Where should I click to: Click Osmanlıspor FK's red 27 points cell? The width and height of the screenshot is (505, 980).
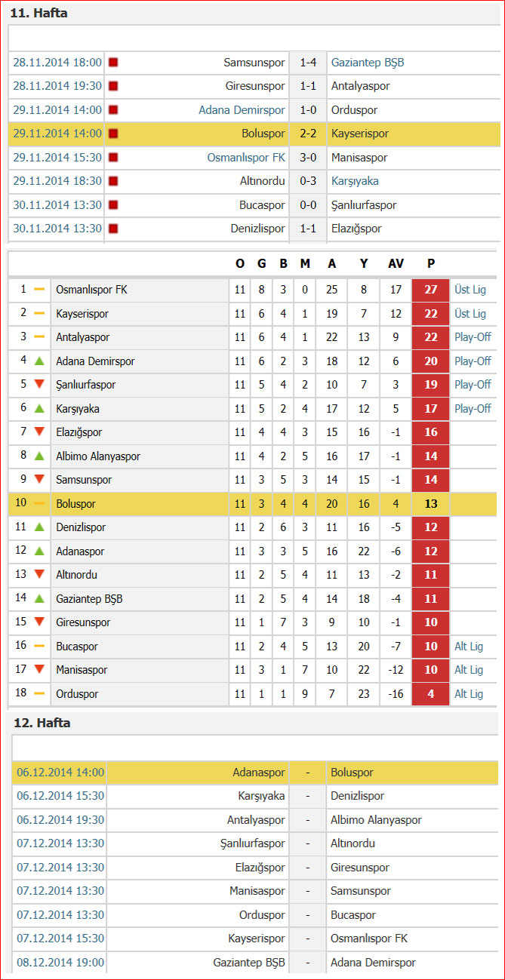click(431, 290)
